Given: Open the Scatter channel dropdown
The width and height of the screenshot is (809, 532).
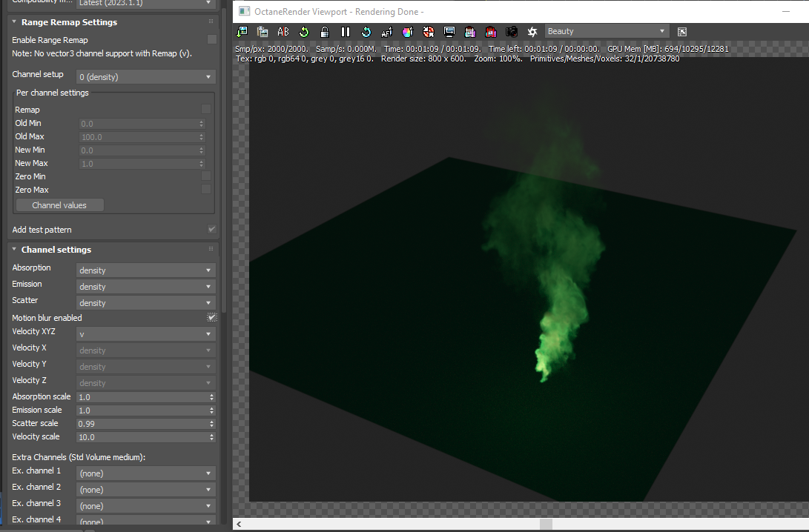Looking at the screenshot, I should (145, 303).
